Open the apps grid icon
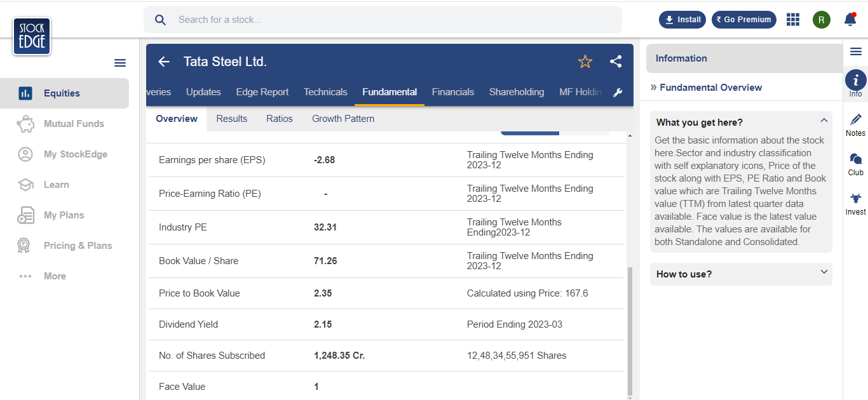This screenshot has height=400, width=868. [x=793, y=20]
